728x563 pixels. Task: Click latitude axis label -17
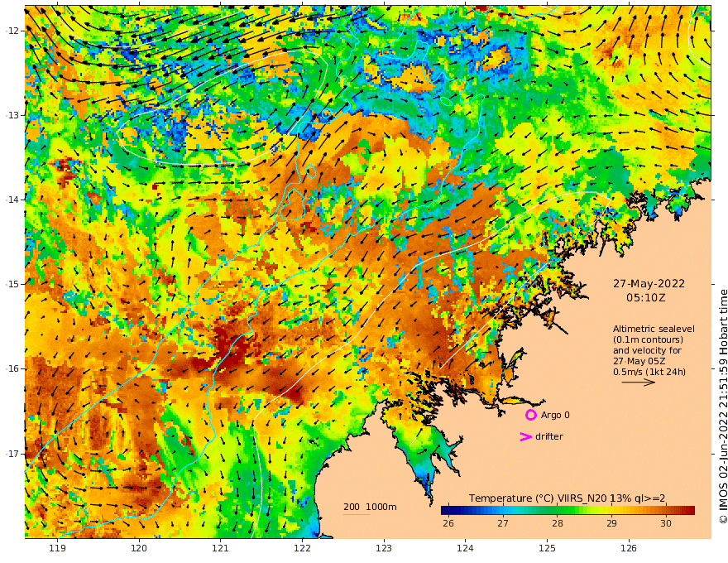(x=12, y=454)
